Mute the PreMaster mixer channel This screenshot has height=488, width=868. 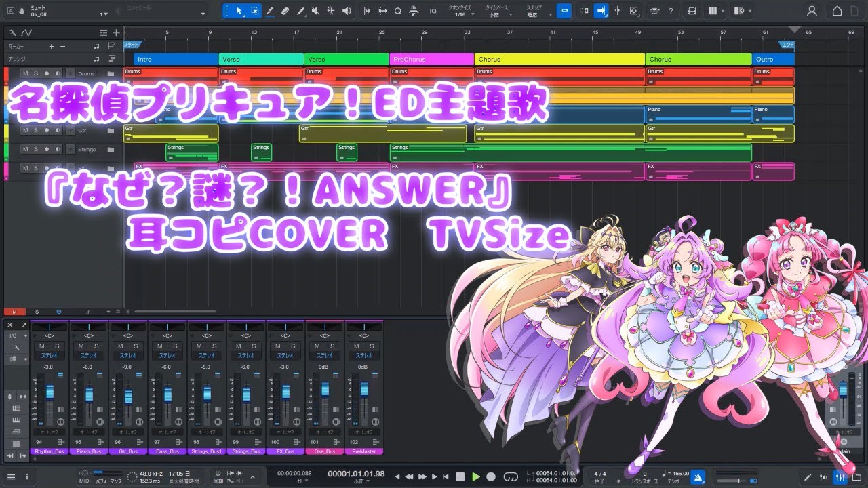[357, 346]
